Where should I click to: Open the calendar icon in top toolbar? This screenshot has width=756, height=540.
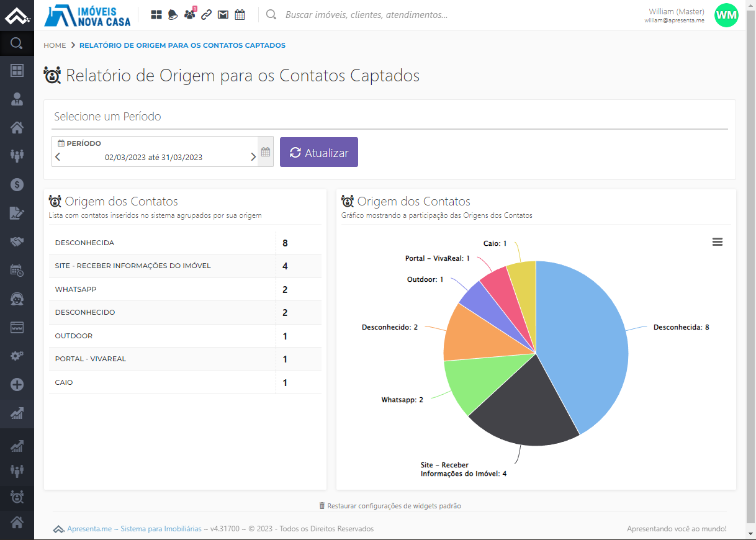tap(240, 14)
